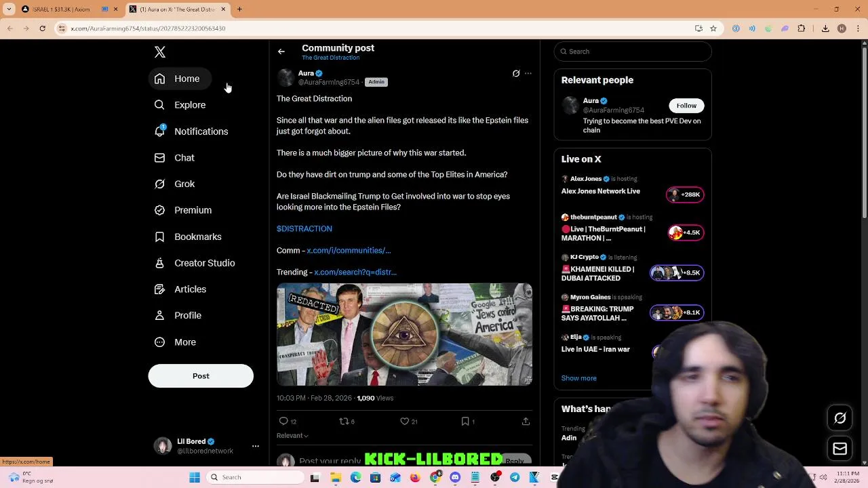Open Explore in the sidebar

pyautogui.click(x=180, y=105)
